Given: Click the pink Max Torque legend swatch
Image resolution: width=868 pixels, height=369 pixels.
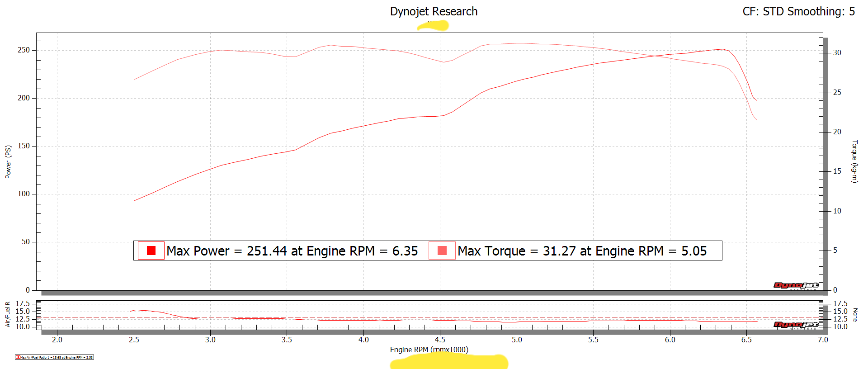Looking at the screenshot, I should point(442,251).
